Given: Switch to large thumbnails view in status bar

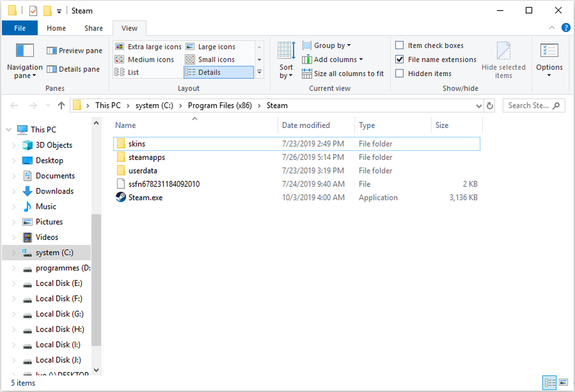Looking at the screenshot, I should pos(563,382).
